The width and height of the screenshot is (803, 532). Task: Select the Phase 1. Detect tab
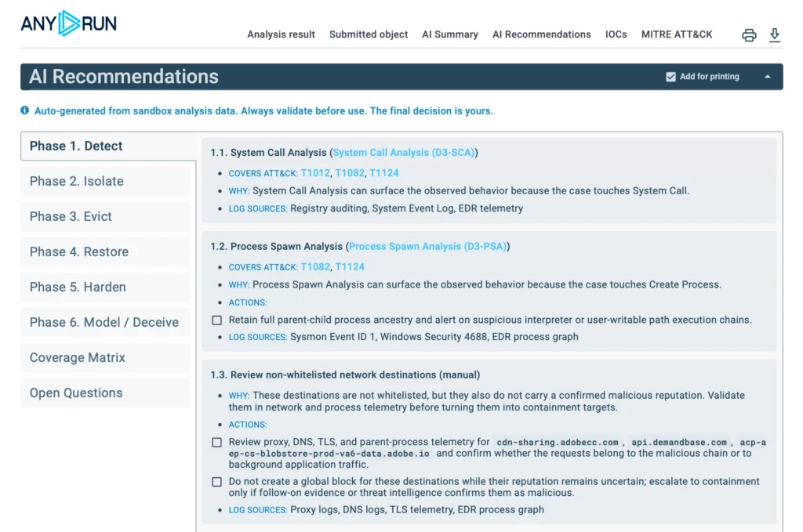tap(108, 147)
